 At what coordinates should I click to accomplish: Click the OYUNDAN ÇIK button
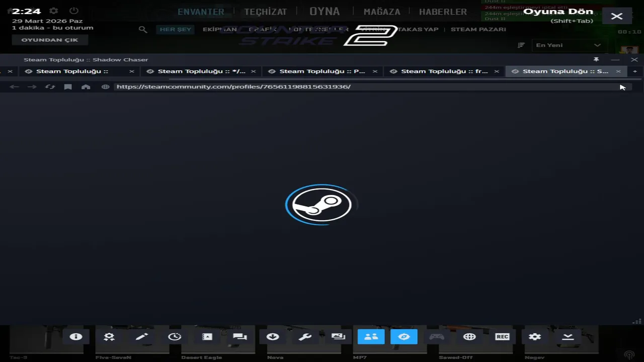50,40
